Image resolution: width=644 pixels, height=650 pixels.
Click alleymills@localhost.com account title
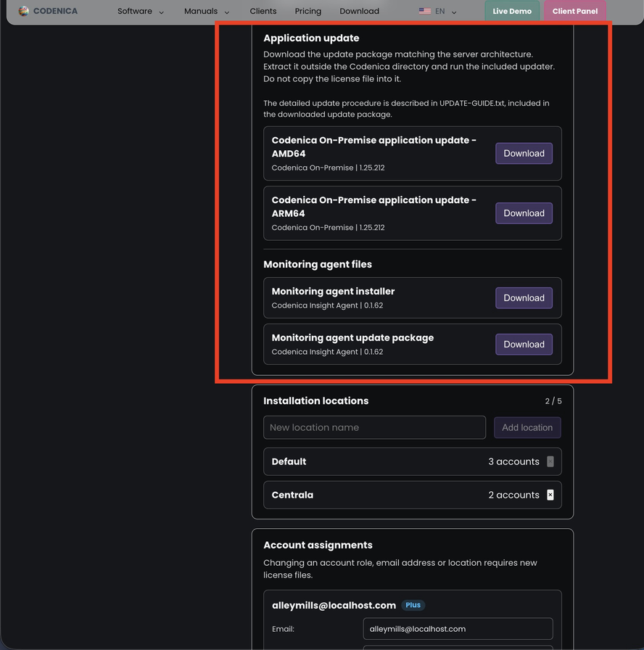tap(334, 605)
